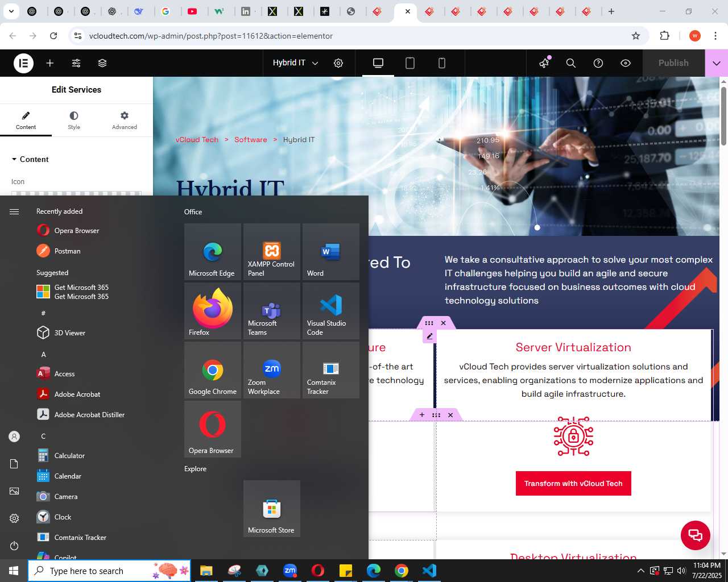The width and height of the screenshot is (728, 582).
Task: Show hidden icons in the system tray
Action: (x=641, y=571)
